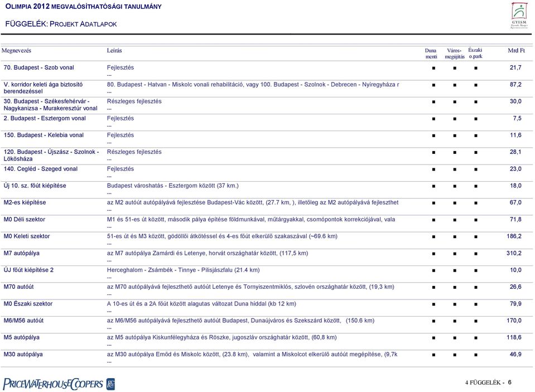Click the title Olimpia 2012 megvalósíthatósági tanulmány
The width and height of the screenshot is (535, 392).
tap(83, 7)
